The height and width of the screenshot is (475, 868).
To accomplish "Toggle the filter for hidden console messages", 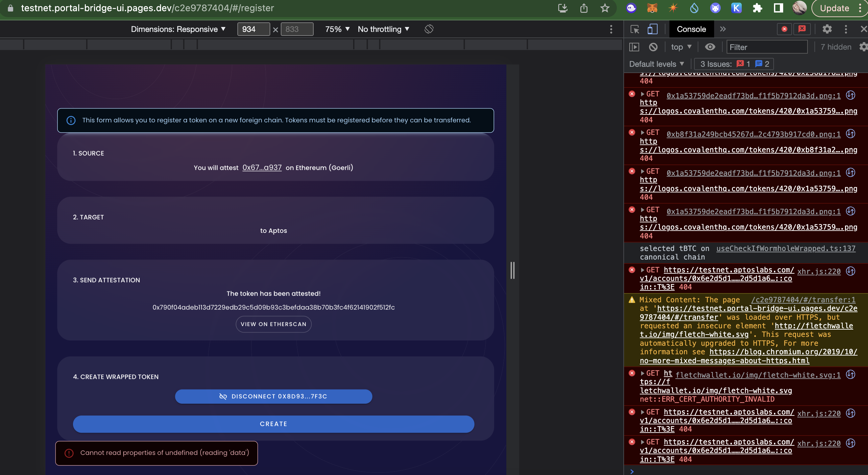I will [x=836, y=47].
